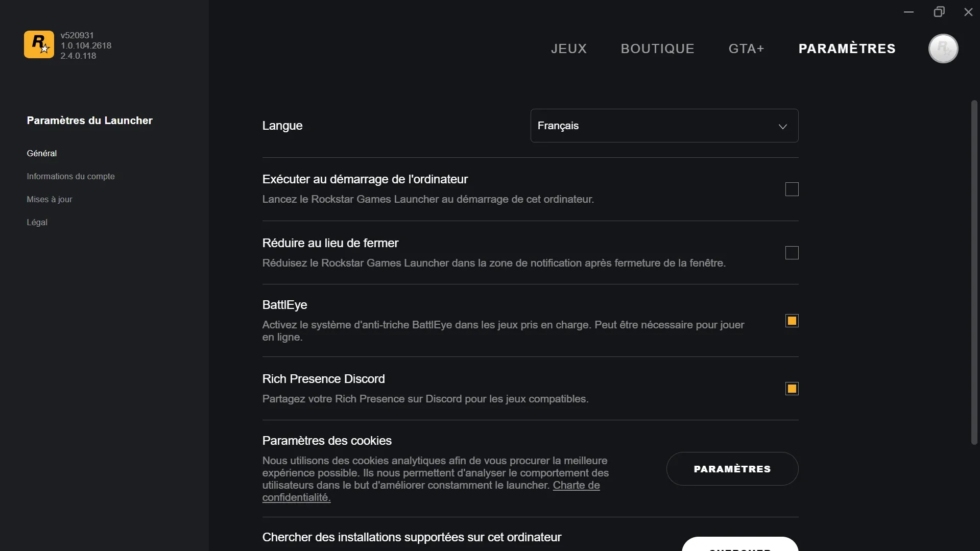This screenshot has width=980, height=551.
Task: Enable the Réduire au lieu de fermer option
Action: (792, 253)
